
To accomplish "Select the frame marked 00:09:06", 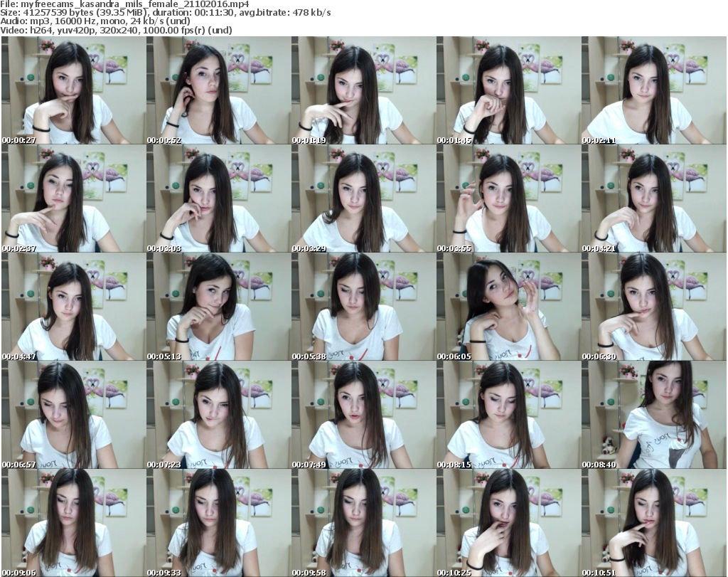I will [73, 523].
